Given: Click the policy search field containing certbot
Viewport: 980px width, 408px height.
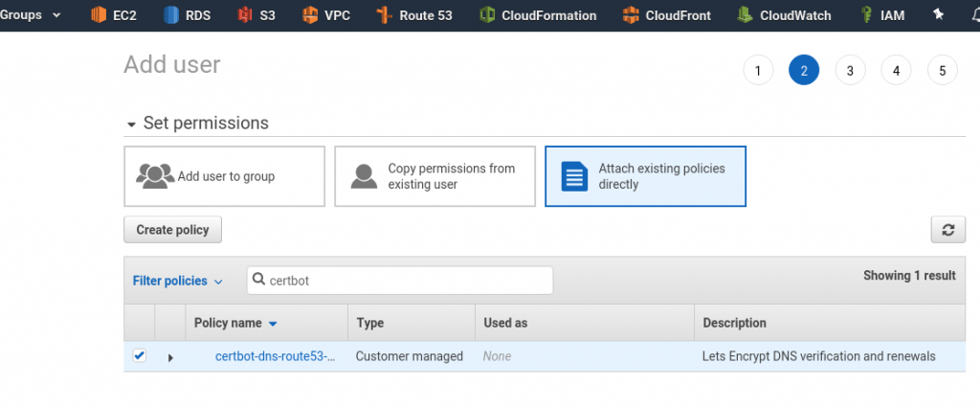Looking at the screenshot, I should coord(400,281).
